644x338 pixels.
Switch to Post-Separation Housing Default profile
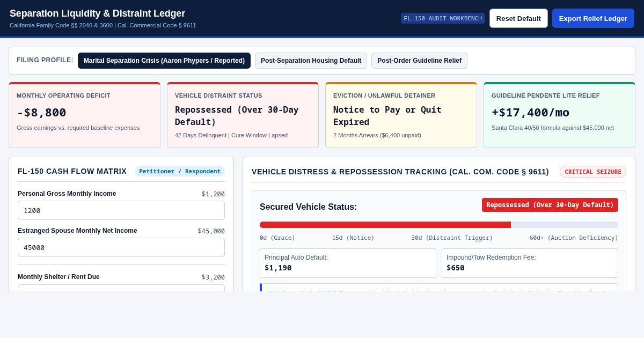pos(311,61)
